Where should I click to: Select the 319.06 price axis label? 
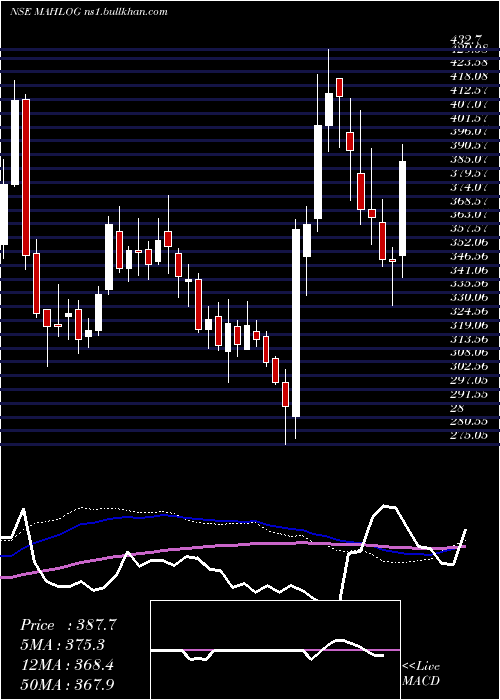469,325
